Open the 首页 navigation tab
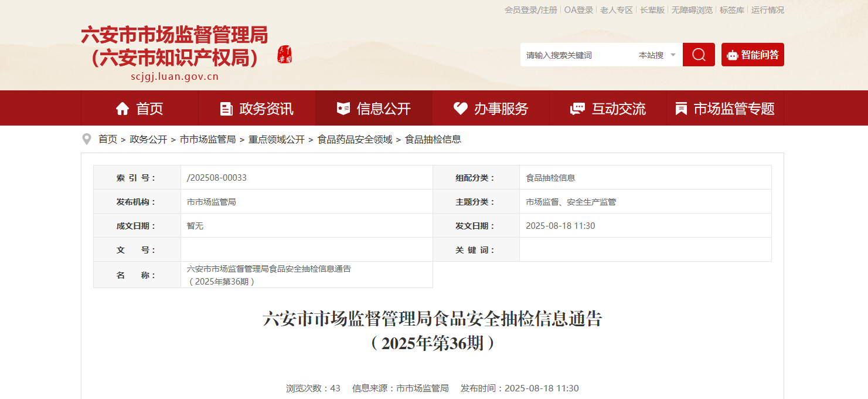Viewport: 868px width, 399px height. [139, 108]
